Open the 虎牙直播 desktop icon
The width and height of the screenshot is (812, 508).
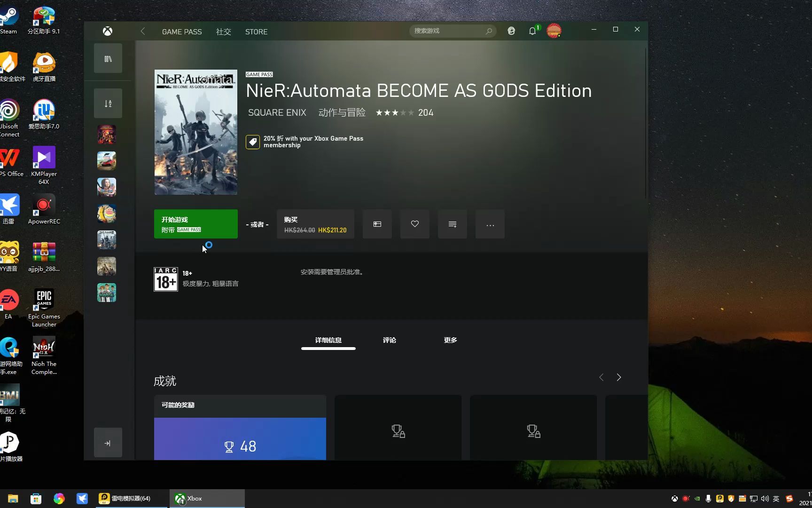(44, 67)
